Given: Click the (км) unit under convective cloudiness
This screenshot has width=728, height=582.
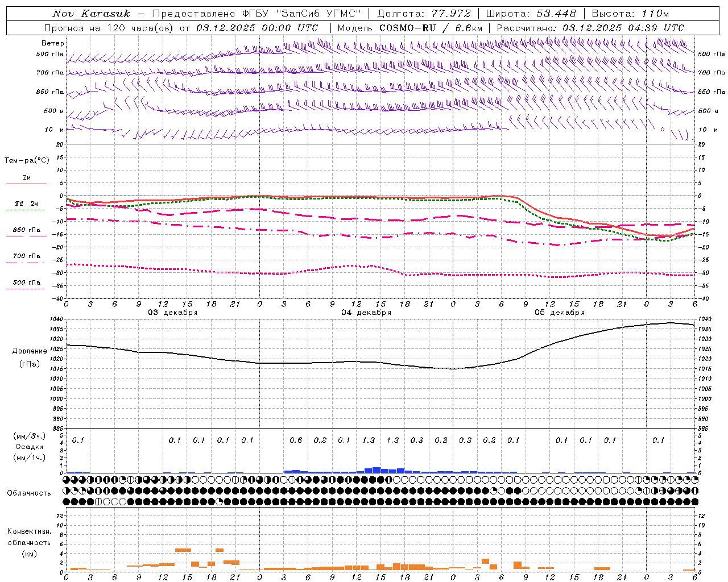Looking at the screenshot, I should coord(30,554).
